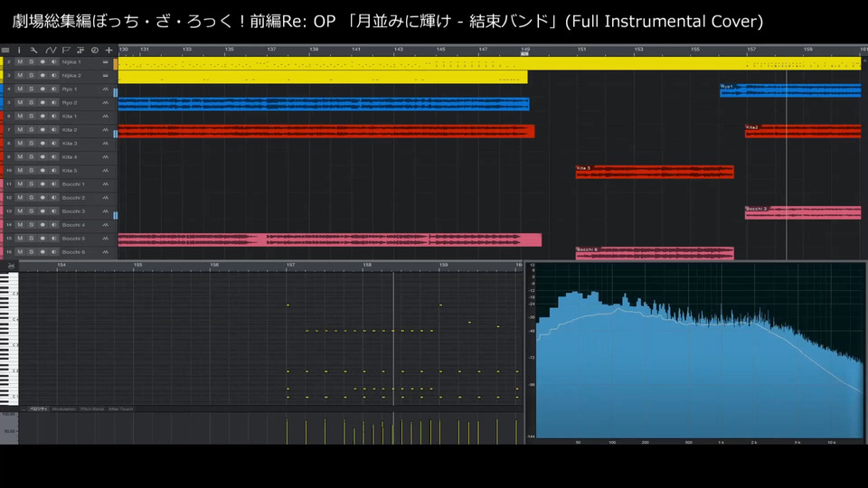Open the Inspector with the i icon
This screenshot has height=488, width=868.
coord(19,50)
